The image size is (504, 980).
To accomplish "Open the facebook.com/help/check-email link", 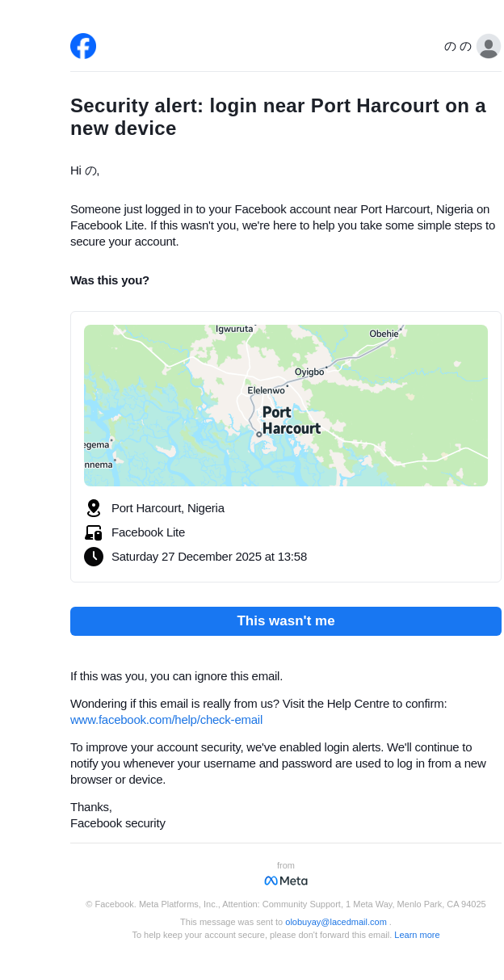I will [166, 720].
